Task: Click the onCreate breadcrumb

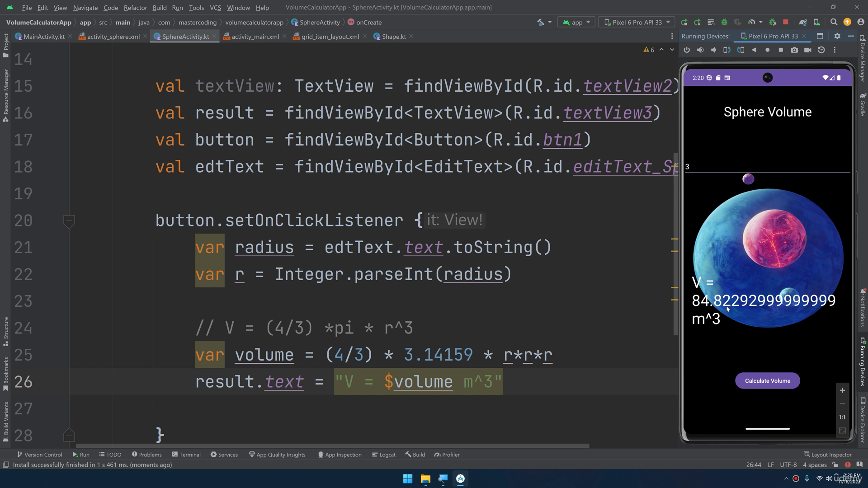Action: click(364, 22)
